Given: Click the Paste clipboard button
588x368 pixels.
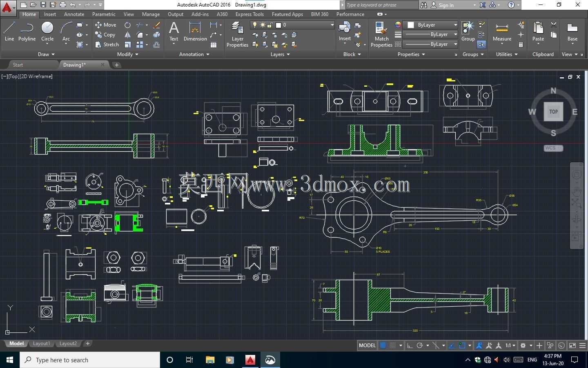Looking at the screenshot, I should [x=538, y=32].
